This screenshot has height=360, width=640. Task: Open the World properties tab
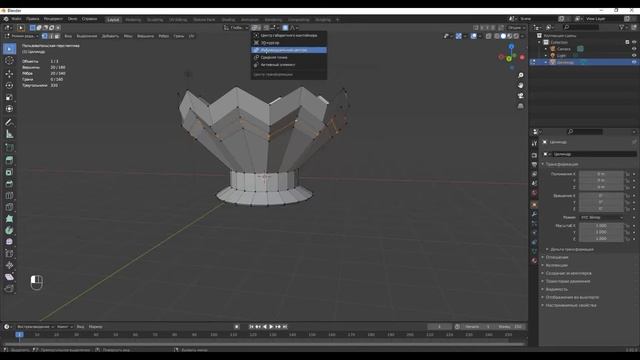(x=534, y=193)
